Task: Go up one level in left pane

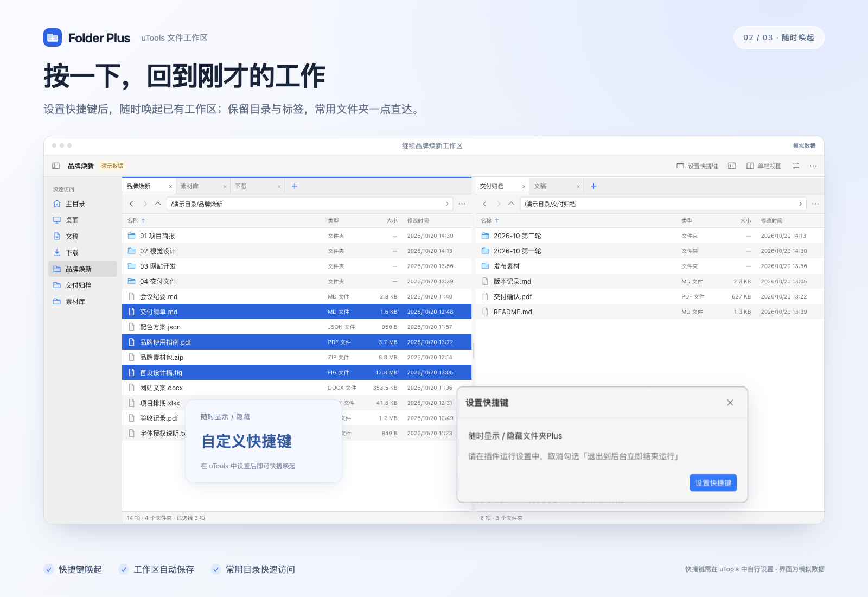Action: click(x=158, y=204)
